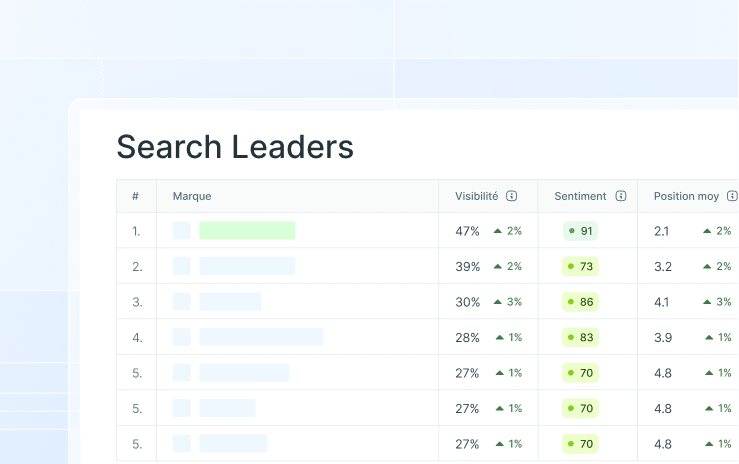Click the info icon next to Position moy
Viewport: 739px width, 464px height.
coord(732,196)
